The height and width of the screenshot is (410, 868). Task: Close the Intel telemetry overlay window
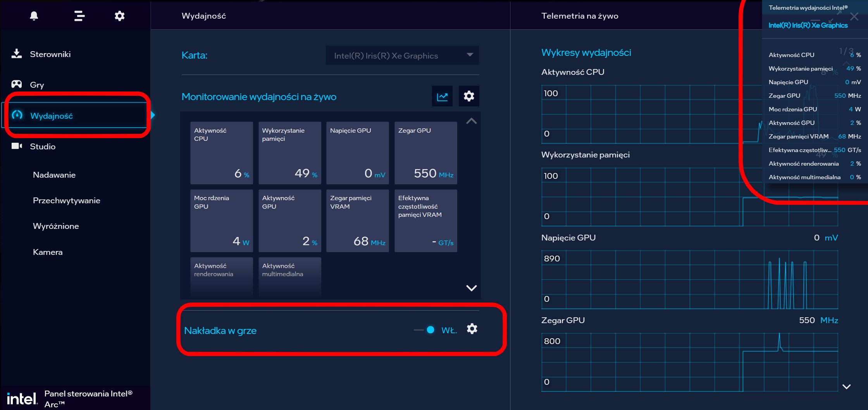(854, 16)
